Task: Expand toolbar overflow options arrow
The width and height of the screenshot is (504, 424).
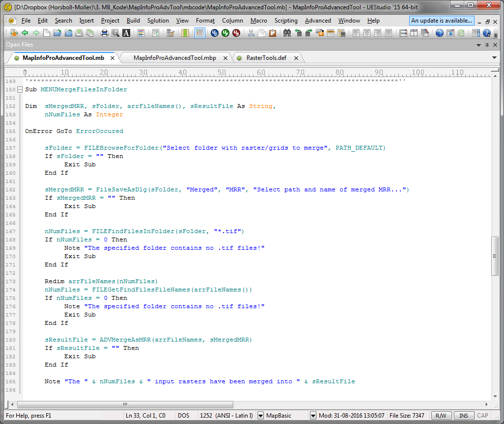Action: (x=495, y=35)
